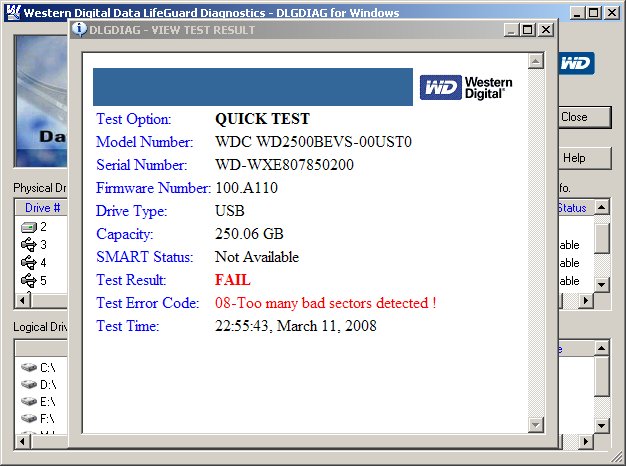Click the DLGDIAG info icon in dialog title
626x466 pixels.
pyautogui.click(x=79, y=29)
